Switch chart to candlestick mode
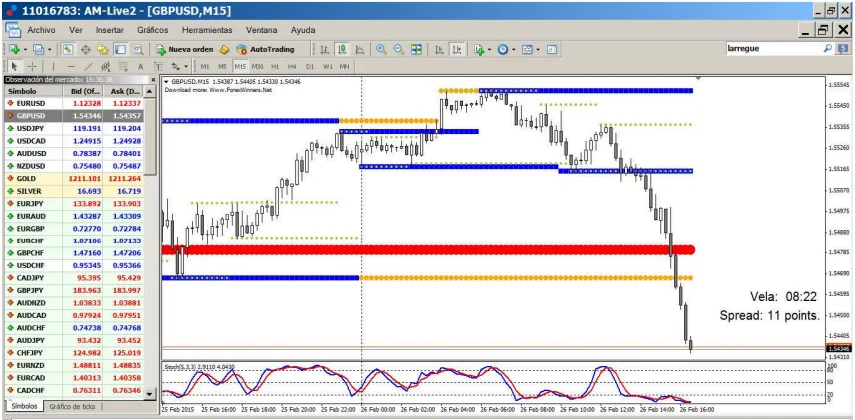 pos(342,49)
